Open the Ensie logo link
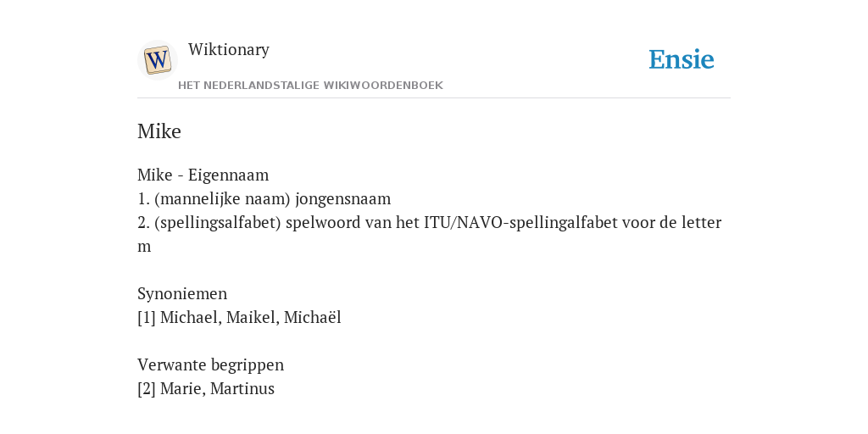 pyautogui.click(x=681, y=59)
